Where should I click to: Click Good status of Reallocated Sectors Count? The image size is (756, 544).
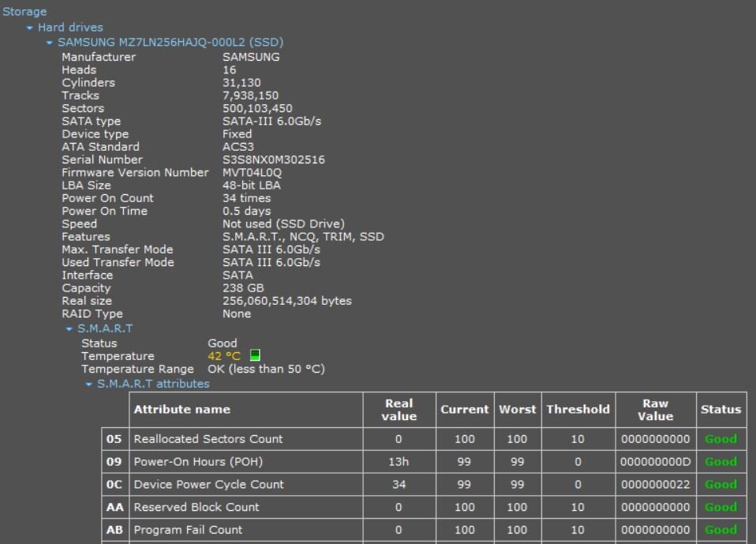(x=721, y=439)
